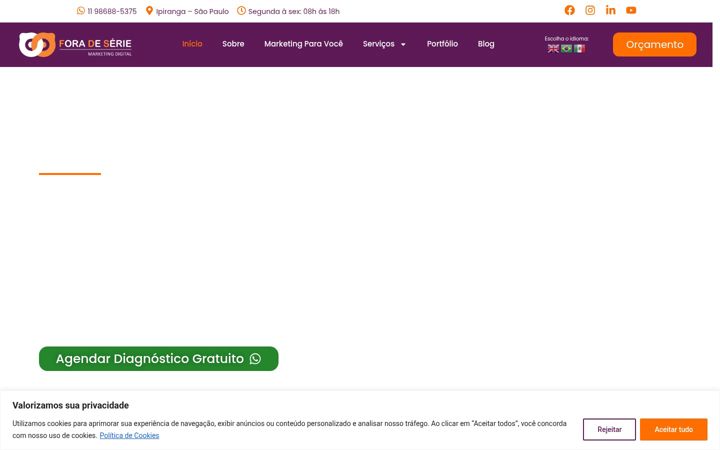The height and width of the screenshot is (450, 720).
Task: Click the Valorizamos sua privacidade heading
Action: [71, 405]
